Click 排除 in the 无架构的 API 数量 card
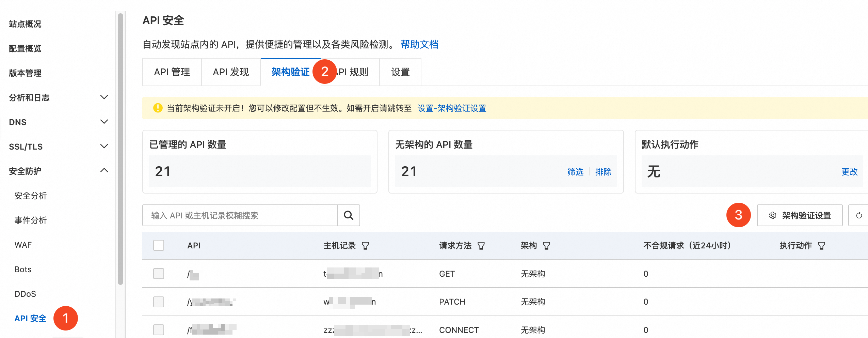 (603, 172)
